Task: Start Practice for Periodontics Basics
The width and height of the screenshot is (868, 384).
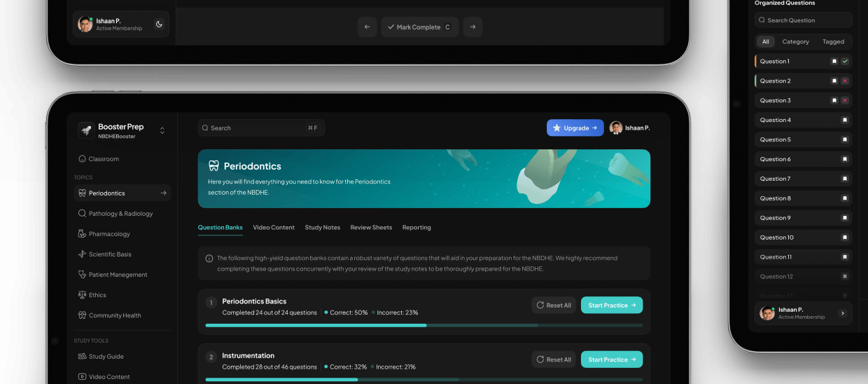Action: 612,305
